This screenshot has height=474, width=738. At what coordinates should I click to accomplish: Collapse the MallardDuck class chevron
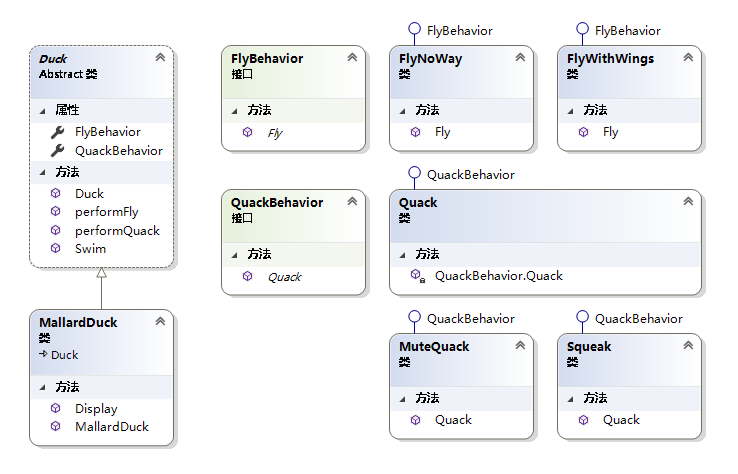pyautogui.click(x=160, y=322)
